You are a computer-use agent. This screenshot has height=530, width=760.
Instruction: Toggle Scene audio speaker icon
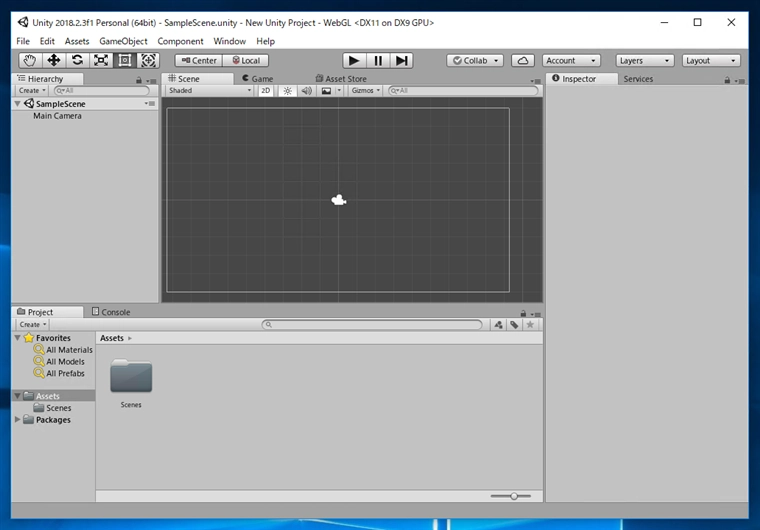306,91
